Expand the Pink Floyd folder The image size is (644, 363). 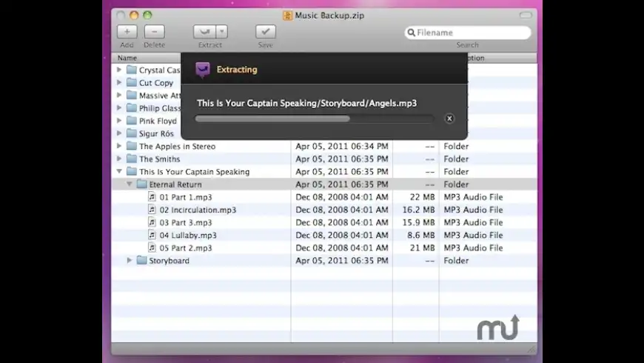pyautogui.click(x=120, y=121)
